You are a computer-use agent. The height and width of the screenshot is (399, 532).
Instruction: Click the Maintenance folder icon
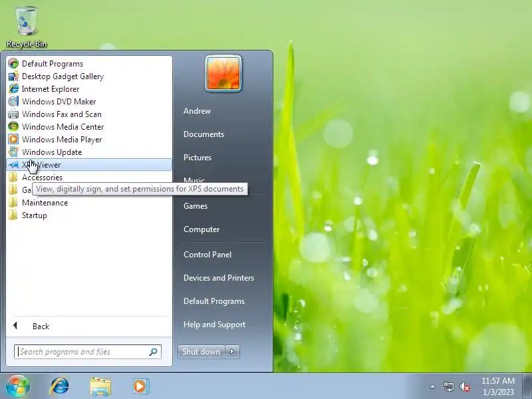click(13, 203)
